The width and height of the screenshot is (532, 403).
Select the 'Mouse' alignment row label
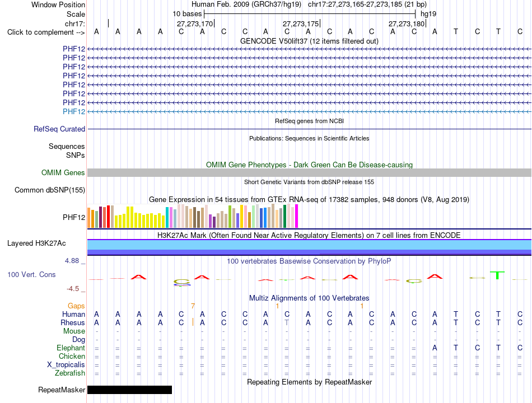coord(74,331)
